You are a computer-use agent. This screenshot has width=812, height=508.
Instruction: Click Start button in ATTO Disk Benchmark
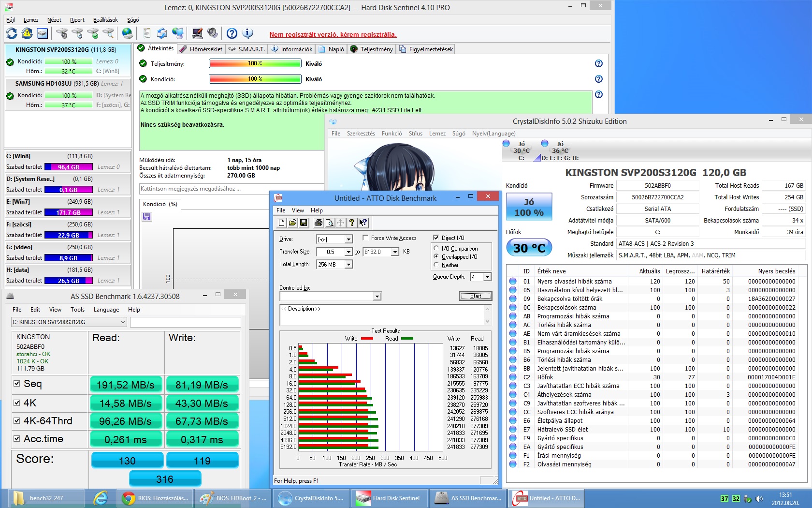pyautogui.click(x=475, y=296)
